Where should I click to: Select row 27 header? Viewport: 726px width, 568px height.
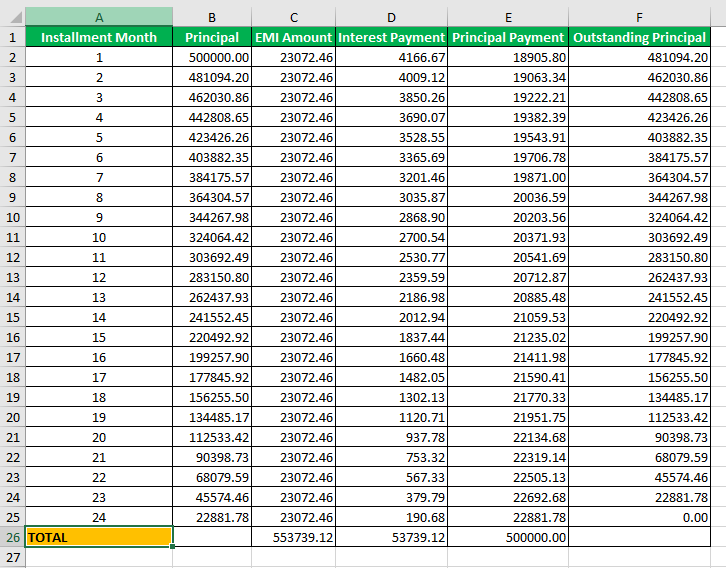13,557
